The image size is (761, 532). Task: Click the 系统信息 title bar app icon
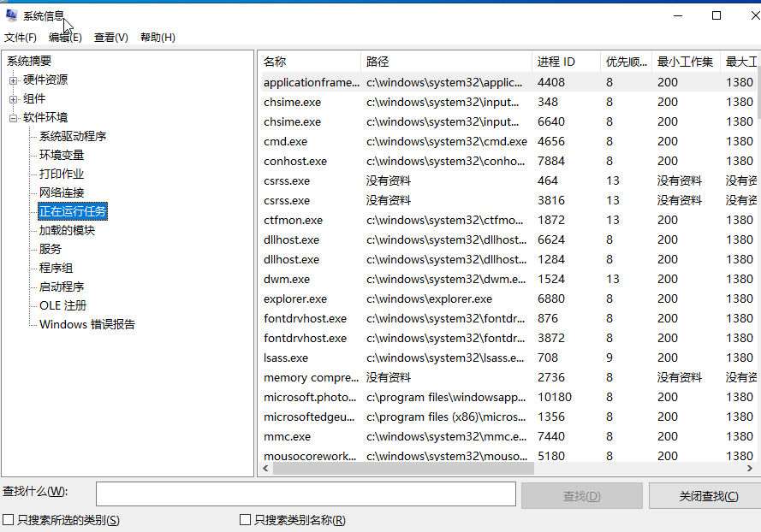click(12, 15)
